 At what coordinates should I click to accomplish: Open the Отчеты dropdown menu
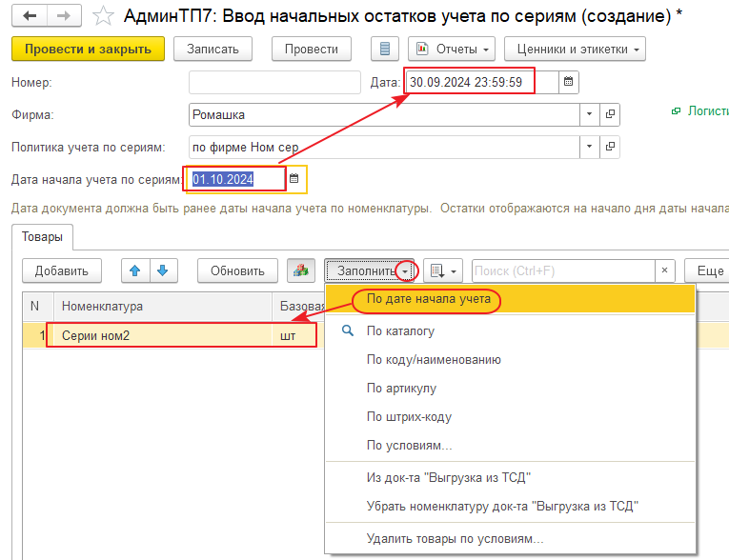click(452, 49)
